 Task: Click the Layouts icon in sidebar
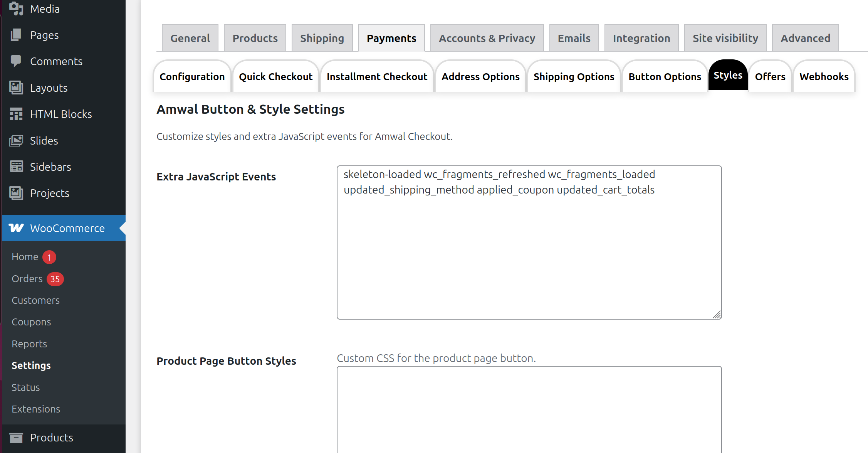[x=16, y=88]
